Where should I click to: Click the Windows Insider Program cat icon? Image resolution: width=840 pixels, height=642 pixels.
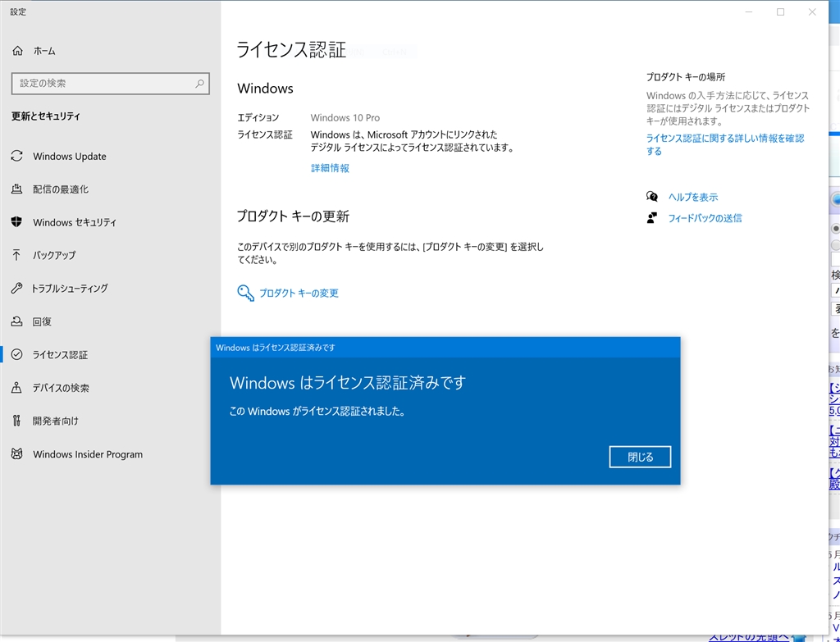tap(17, 454)
